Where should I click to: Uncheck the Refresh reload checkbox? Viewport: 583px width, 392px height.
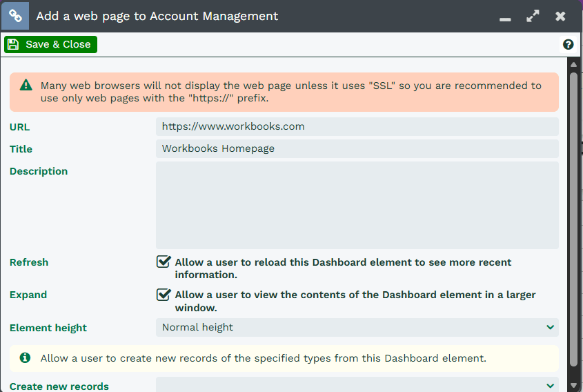click(x=164, y=262)
